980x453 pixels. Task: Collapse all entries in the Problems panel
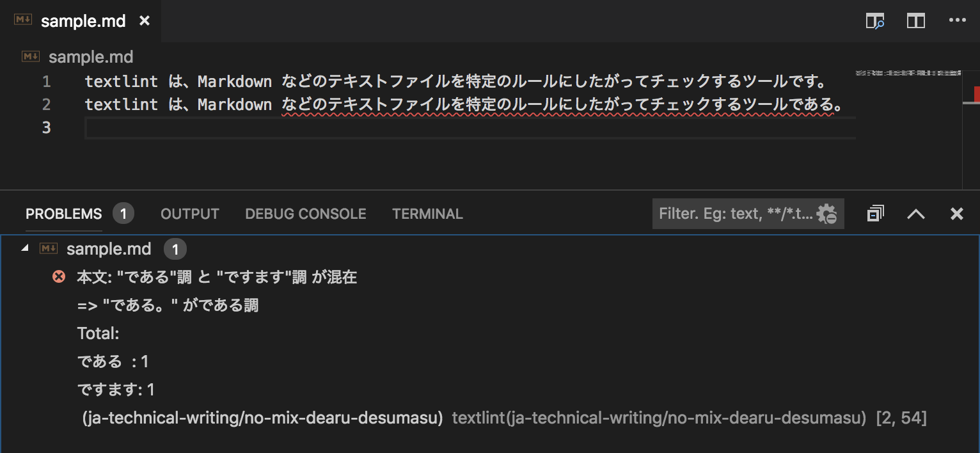pos(875,213)
